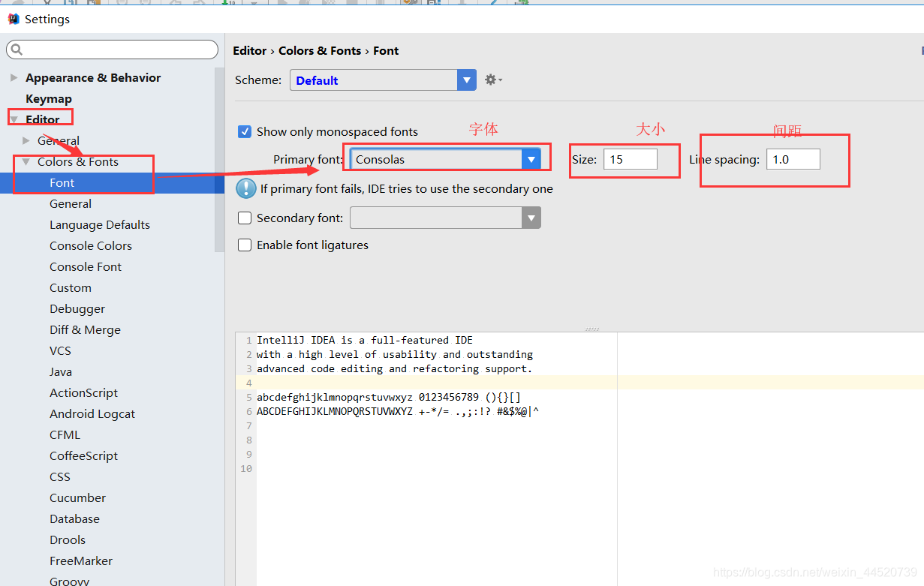
Task: Toggle Show only monospaced fonts
Action: [x=245, y=131]
